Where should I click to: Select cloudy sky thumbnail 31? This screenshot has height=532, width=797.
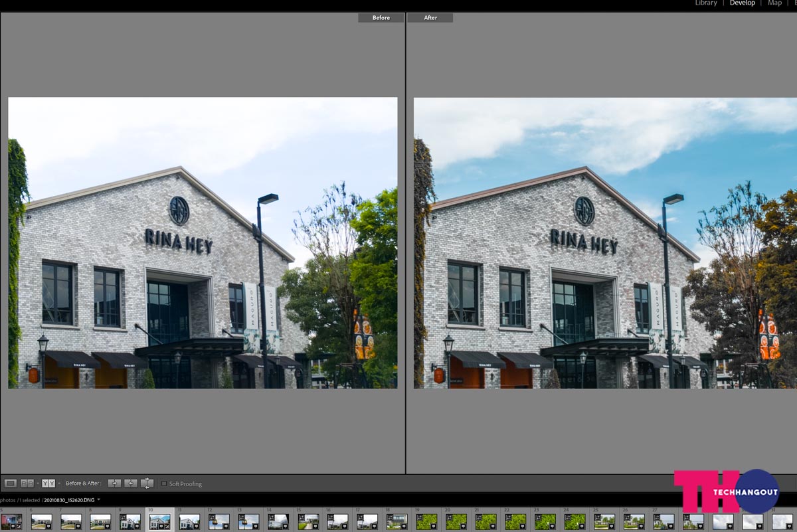[783, 521]
